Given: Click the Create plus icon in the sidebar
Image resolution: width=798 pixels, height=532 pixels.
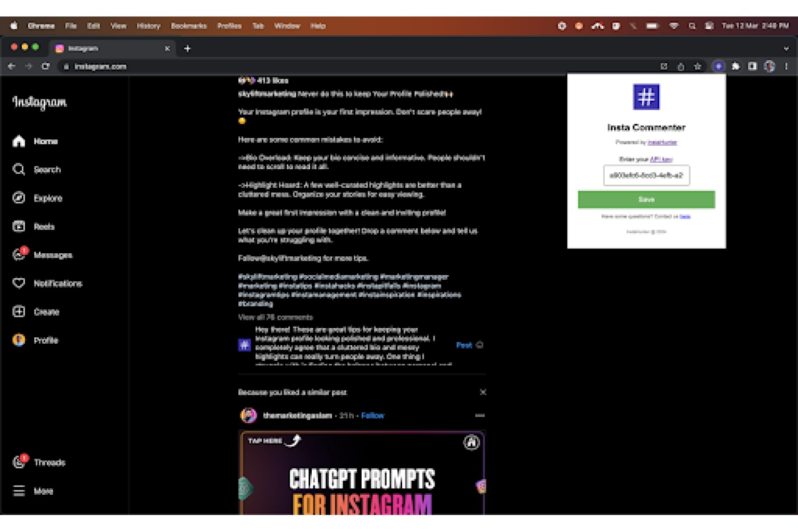Looking at the screenshot, I should (19, 311).
